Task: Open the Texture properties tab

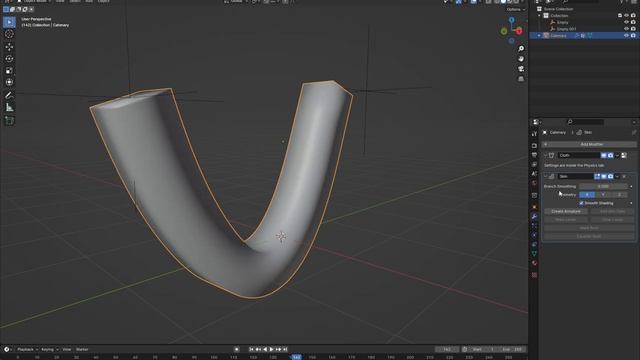Action: tap(534, 275)
